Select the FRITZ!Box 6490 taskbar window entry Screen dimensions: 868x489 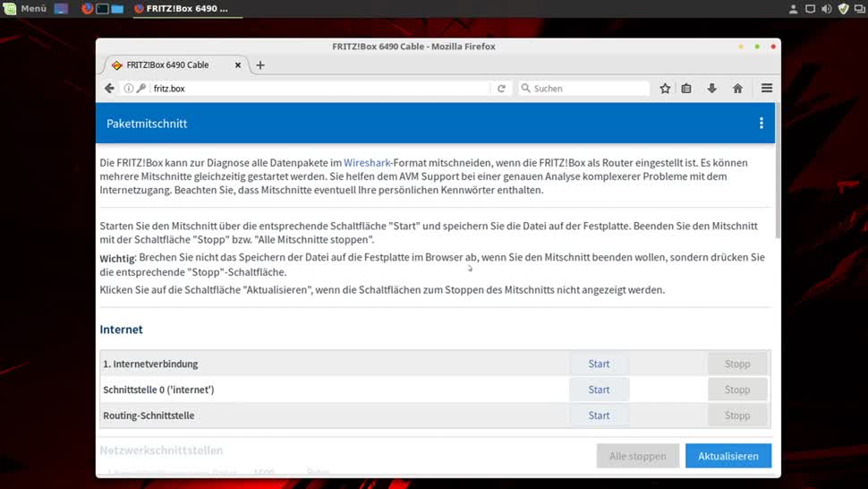187,8
